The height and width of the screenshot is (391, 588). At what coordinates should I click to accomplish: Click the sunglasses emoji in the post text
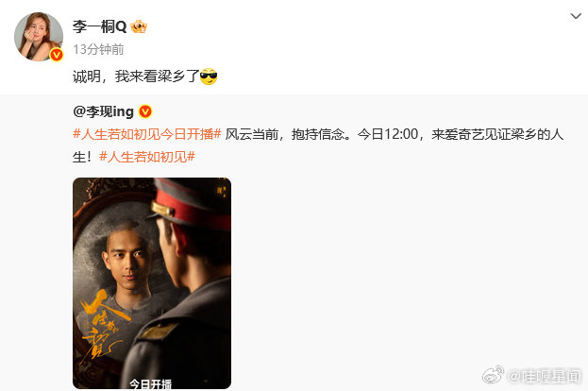click(x=209, y=76)
